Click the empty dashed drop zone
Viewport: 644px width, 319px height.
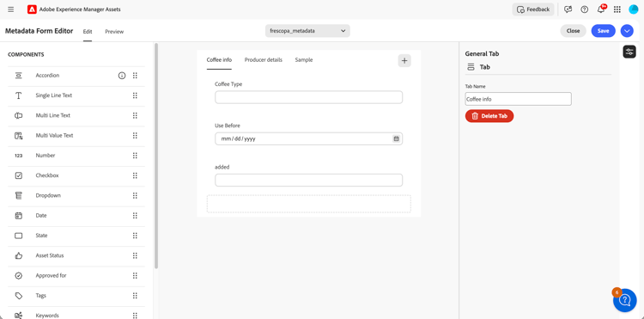point(309,204)
